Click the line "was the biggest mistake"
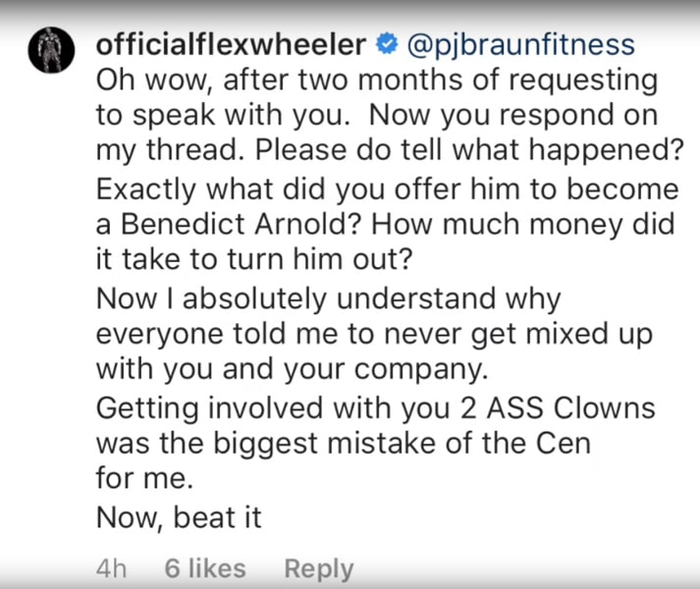 tap(344, 443)
